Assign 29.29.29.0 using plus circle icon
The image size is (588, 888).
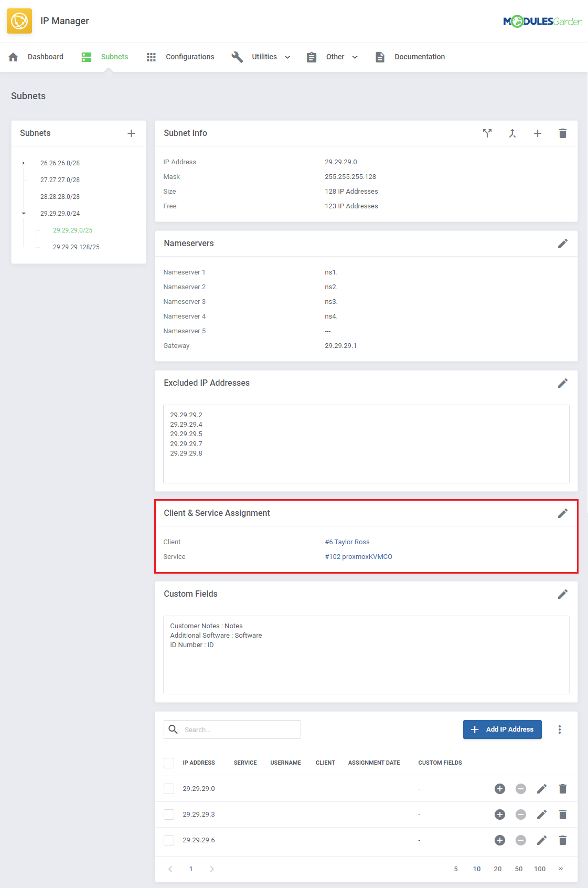(500, 789)
